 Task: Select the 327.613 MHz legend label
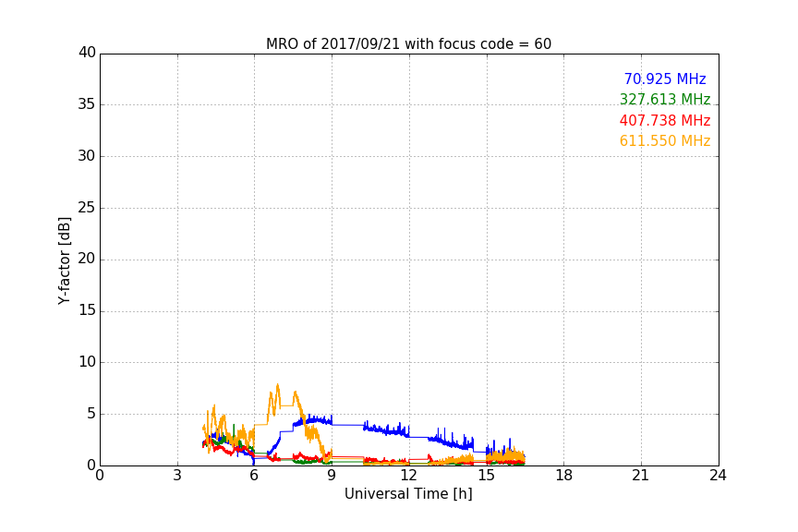click(665, 99)
